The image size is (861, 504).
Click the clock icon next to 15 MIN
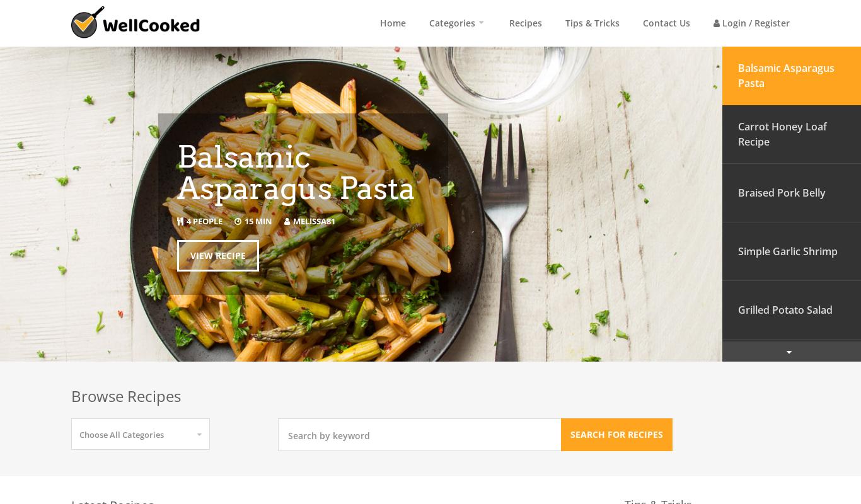238,221
